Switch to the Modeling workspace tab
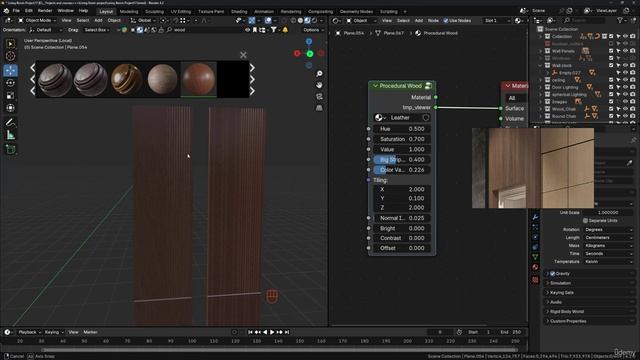Image resolution: width=640 pixels, height=360 pixels. point(129,11)
